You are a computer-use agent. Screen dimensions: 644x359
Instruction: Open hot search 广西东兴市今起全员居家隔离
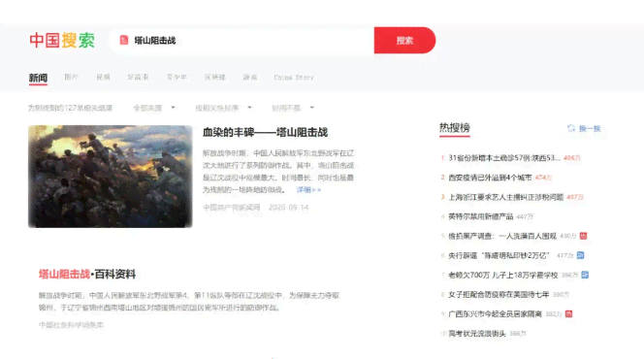[496, 313]
